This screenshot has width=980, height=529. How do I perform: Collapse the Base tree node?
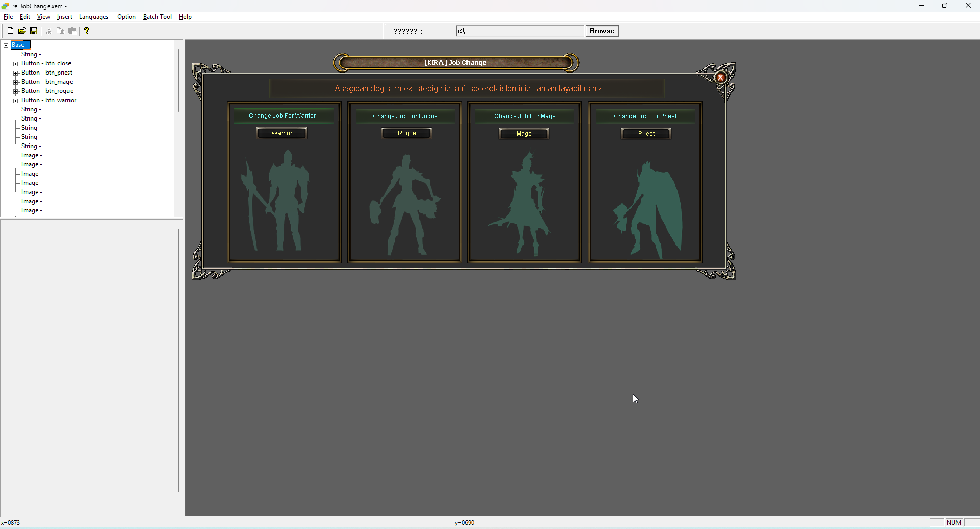tap(6, 45)
